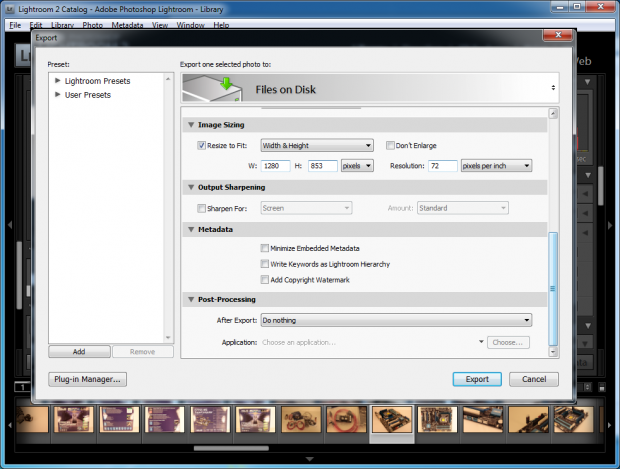The image size is (620, 469).
Task: Click the Lightroom icon in title bar
Action: click(10, 9)
